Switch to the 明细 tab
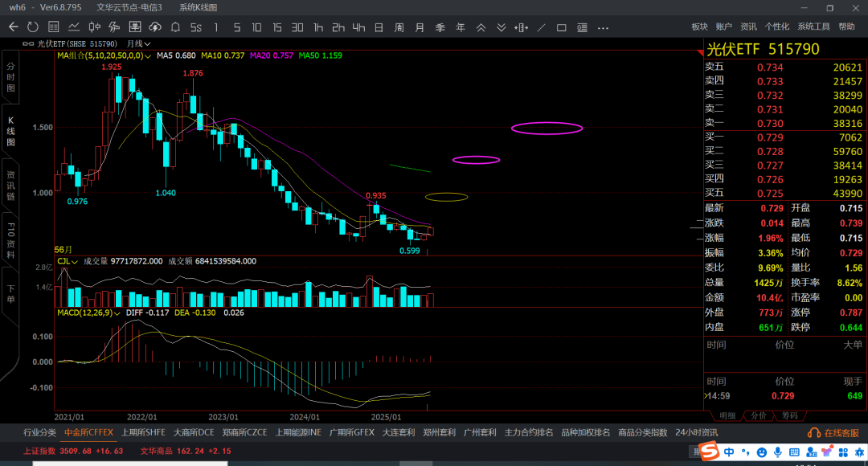The width and height of the screenshot is (868, 466). tap(727, 415)
